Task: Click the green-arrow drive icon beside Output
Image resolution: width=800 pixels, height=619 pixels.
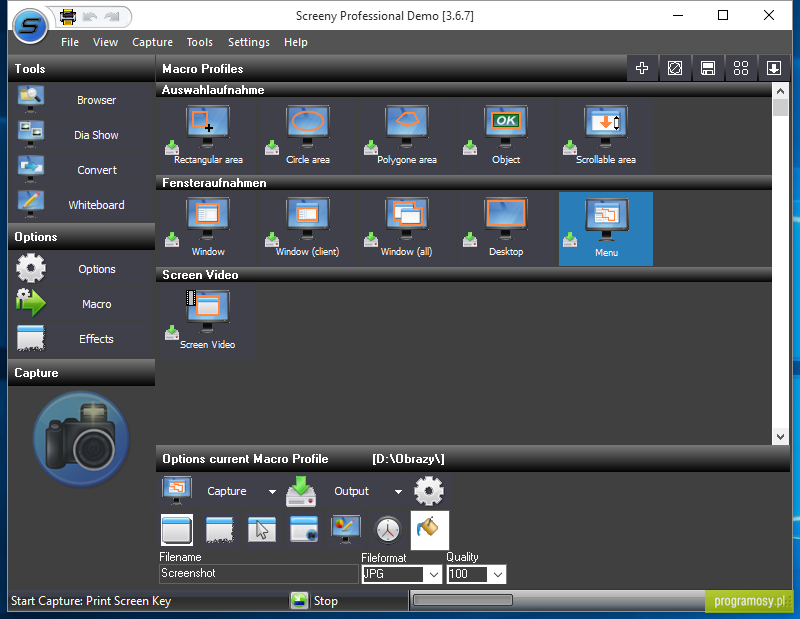Action: pos(301,491)
